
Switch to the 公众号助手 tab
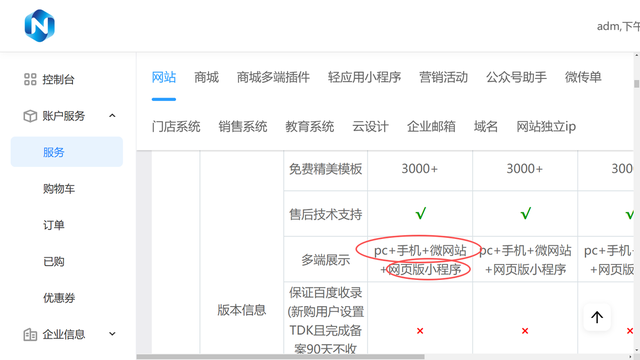click(516, 77)
